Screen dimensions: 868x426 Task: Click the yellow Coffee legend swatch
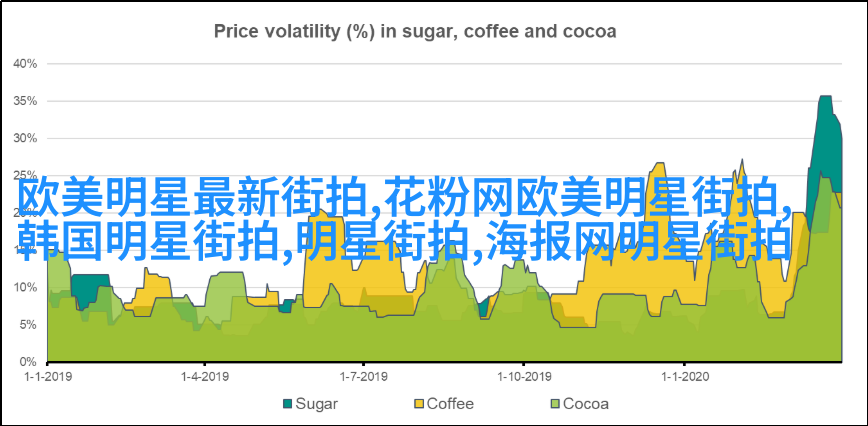tap(418, 404)
